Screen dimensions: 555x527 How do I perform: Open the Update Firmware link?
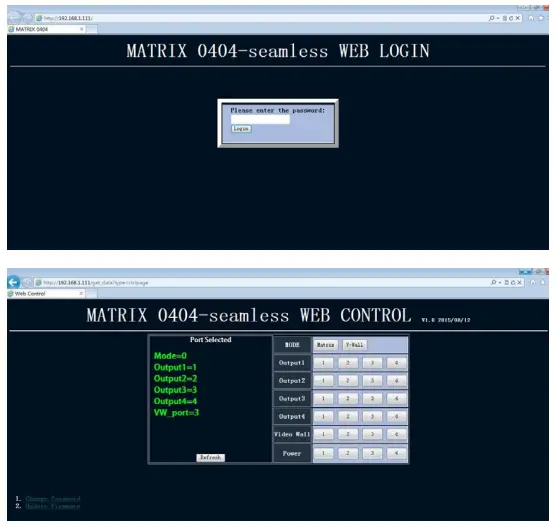tap(53, 506)
